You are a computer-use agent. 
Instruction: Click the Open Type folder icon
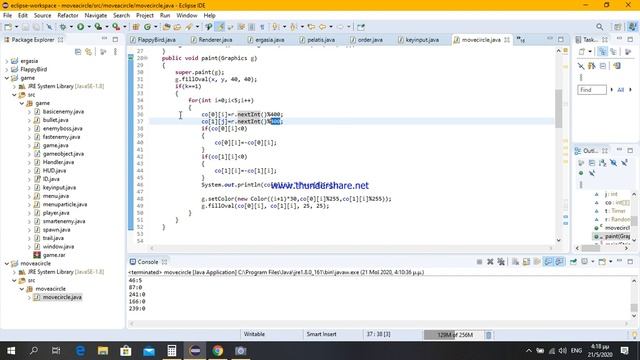[166, 27]
